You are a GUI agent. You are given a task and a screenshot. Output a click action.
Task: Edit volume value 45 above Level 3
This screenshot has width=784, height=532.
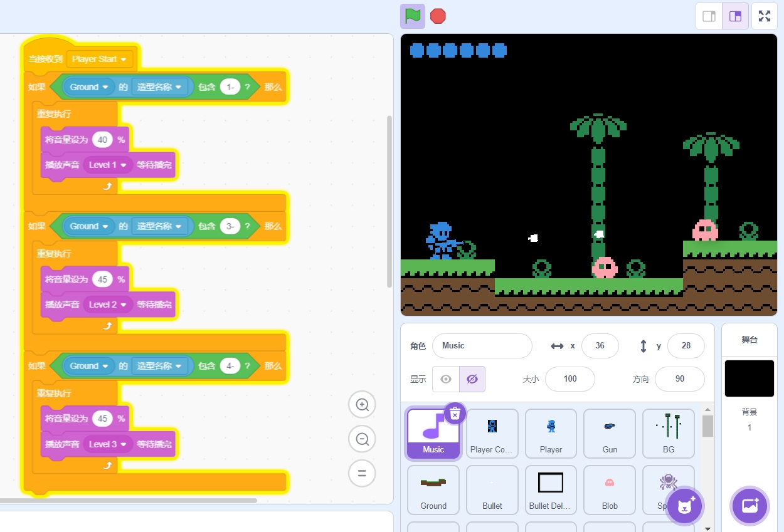pos(102,419)
